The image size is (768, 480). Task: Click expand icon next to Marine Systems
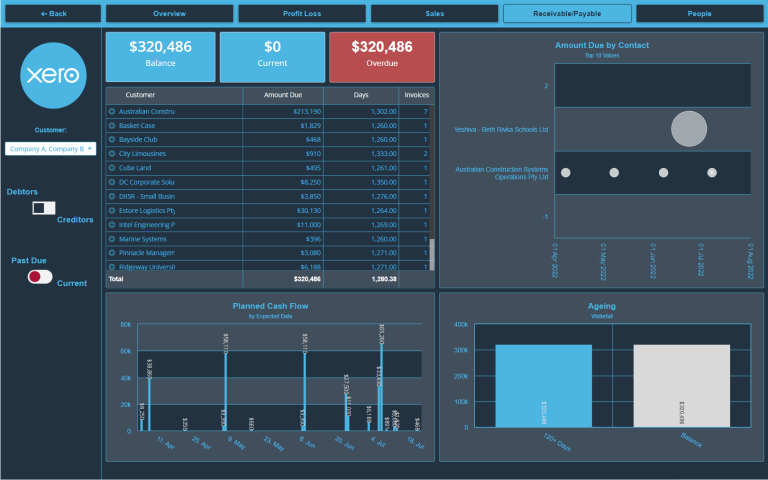[112, 239]
